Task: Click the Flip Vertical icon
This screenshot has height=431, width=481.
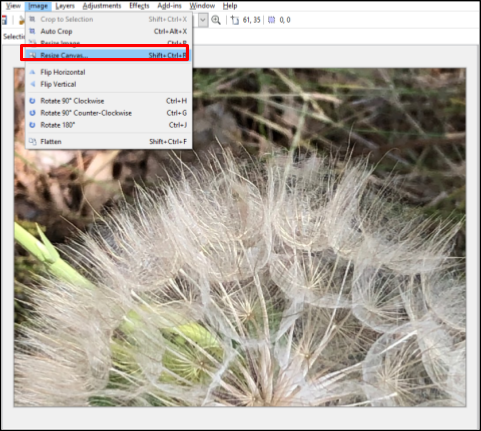Action: [32, 84]
